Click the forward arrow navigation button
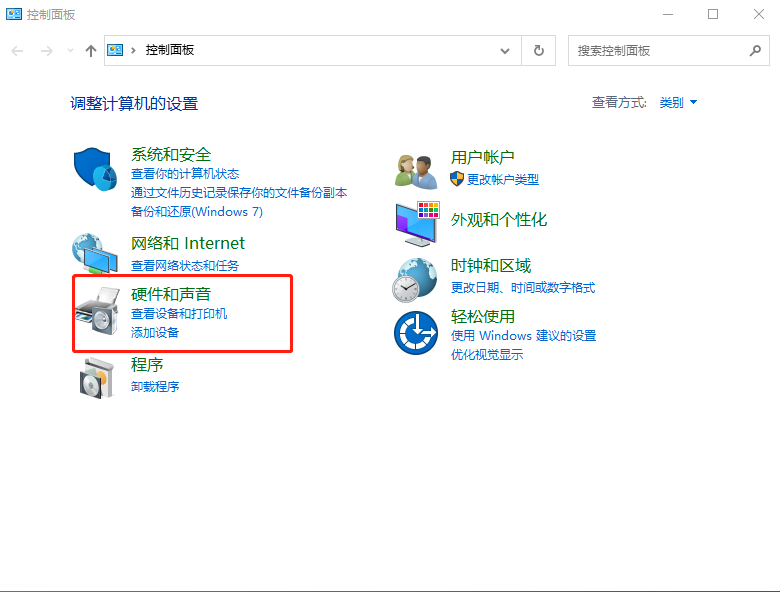The width and height of the screenshot is (780, 592). coord(47,51)
